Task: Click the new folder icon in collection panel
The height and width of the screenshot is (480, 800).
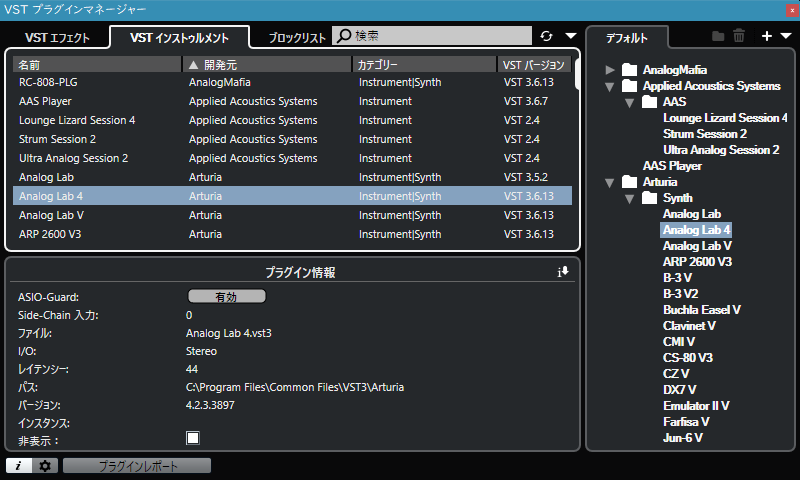Action: click(x=718, y=36)
